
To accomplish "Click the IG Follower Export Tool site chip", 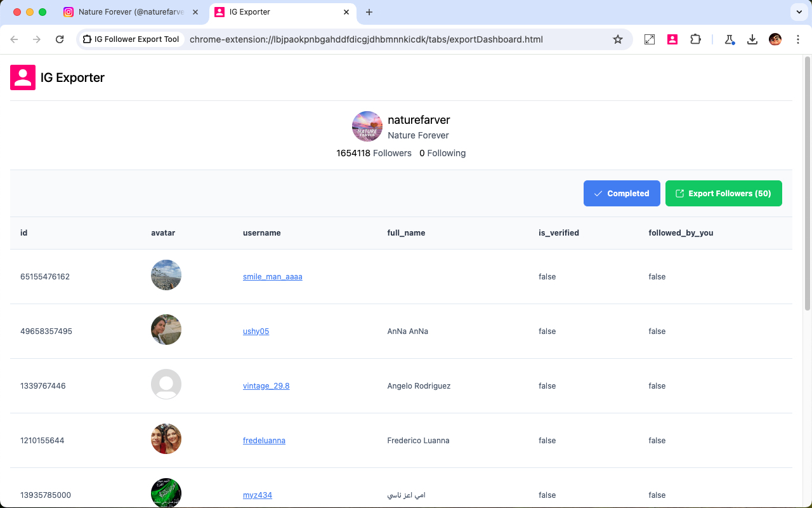I will click(x=131, y=39).
